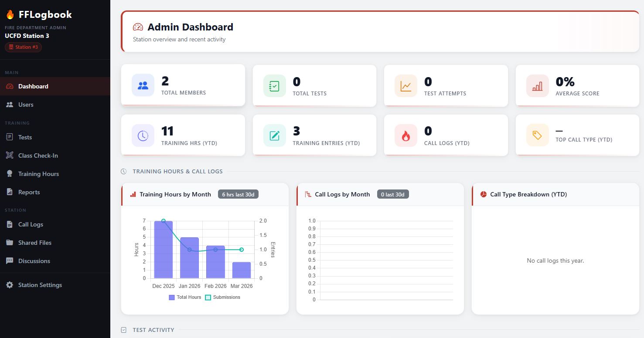Click the Class Check-In QR icon in sidebar
Viewport: 644px width, 338px height.
pyautogui.click(x=10, y=155)
